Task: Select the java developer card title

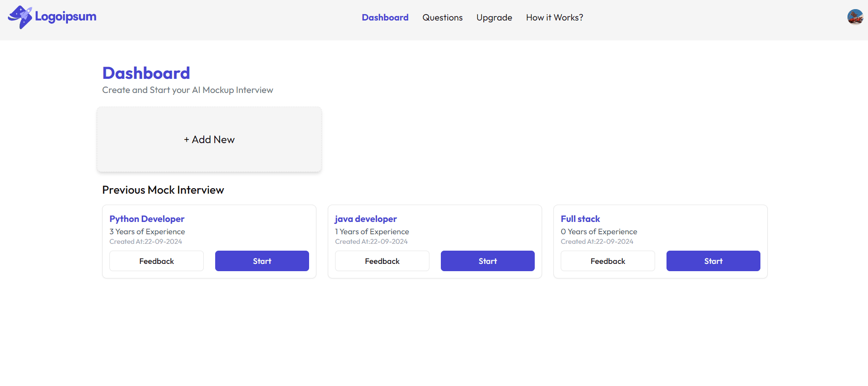Action: pyautogui.click(x=366, y=219)
